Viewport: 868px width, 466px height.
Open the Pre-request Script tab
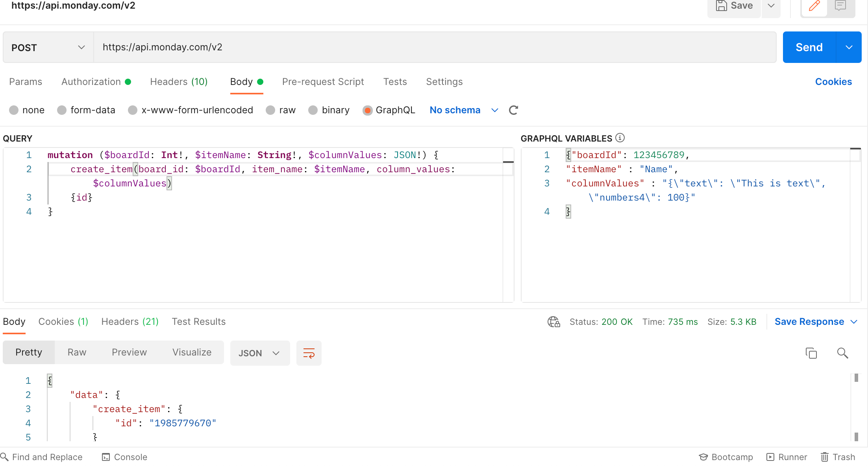323,82
